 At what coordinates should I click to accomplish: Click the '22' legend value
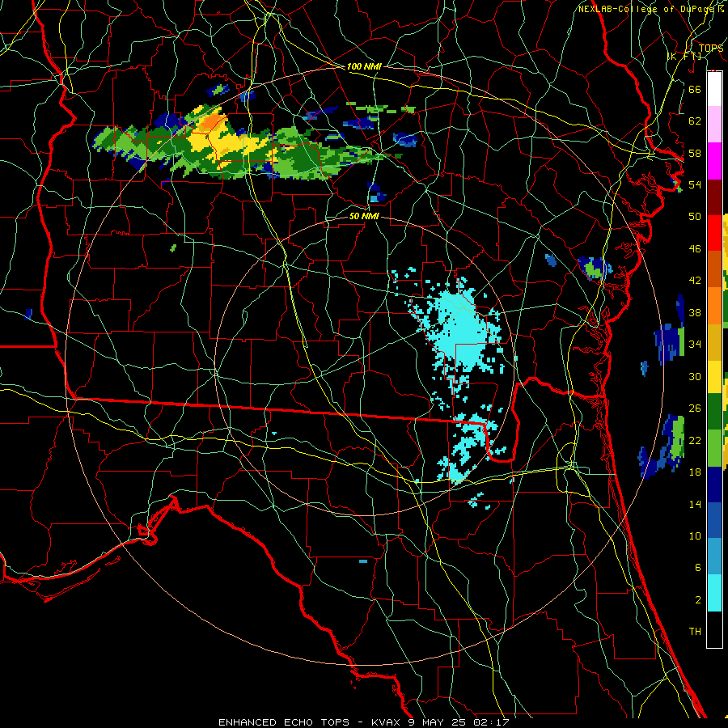[x=695, y=440]
